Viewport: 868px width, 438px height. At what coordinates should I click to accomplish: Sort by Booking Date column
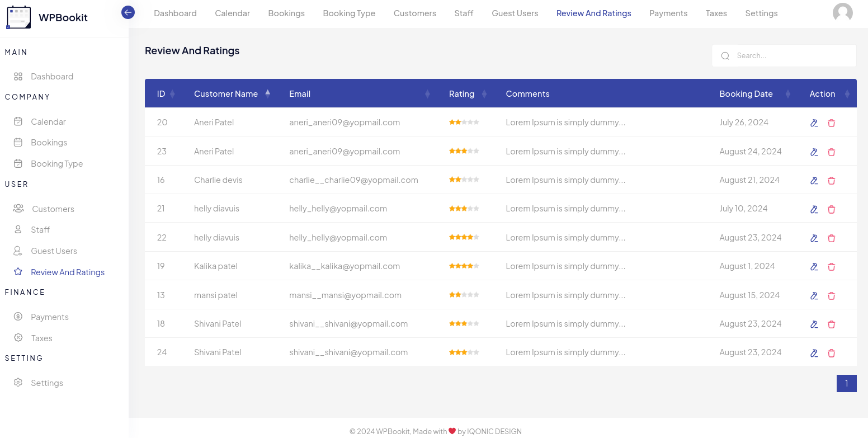(789, 93)
